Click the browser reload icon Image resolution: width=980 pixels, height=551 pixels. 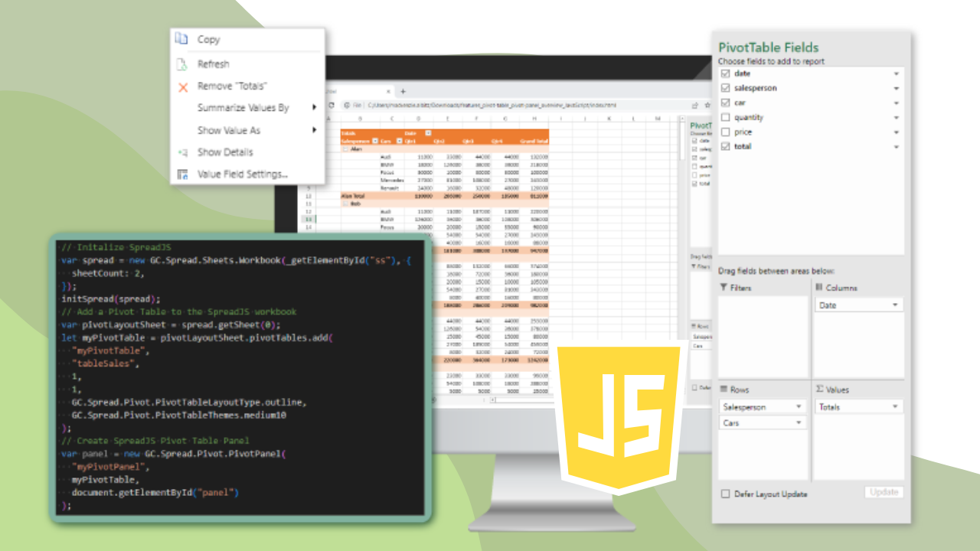[332, 105]
